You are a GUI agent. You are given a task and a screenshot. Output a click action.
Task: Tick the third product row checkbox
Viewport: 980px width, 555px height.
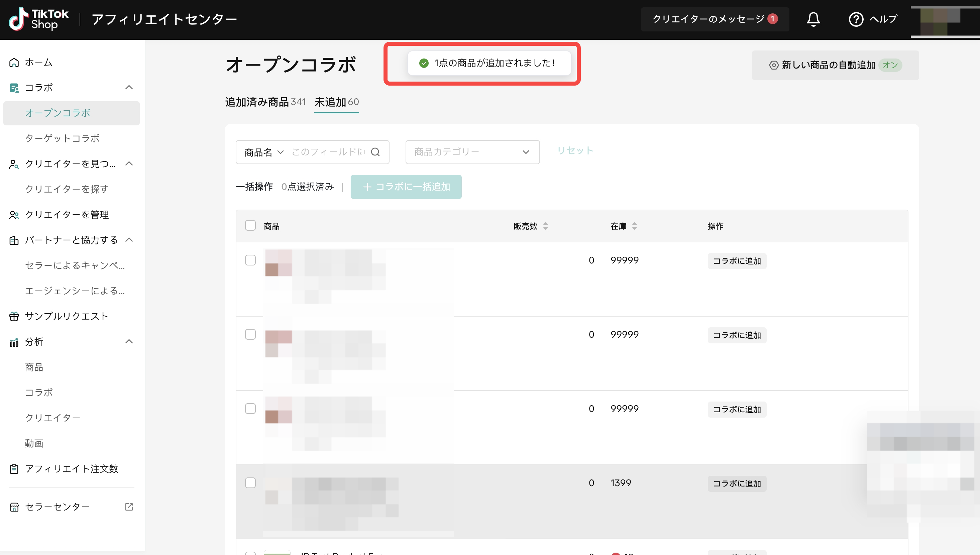click(250, 409)
